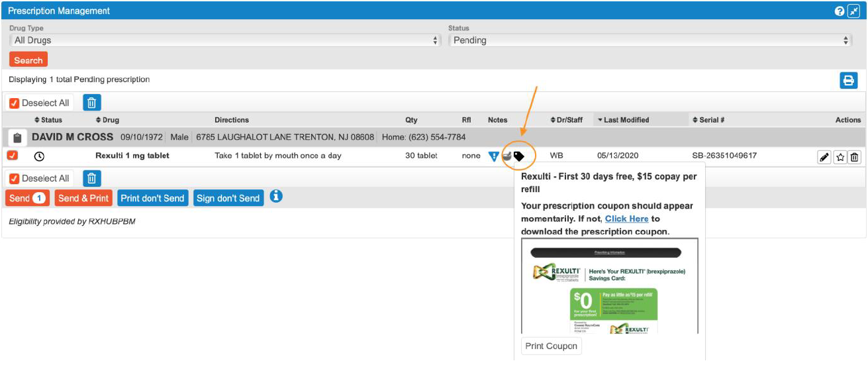Toggle the Rexulti 1 mg tablet row checkbox

point(13,156)
